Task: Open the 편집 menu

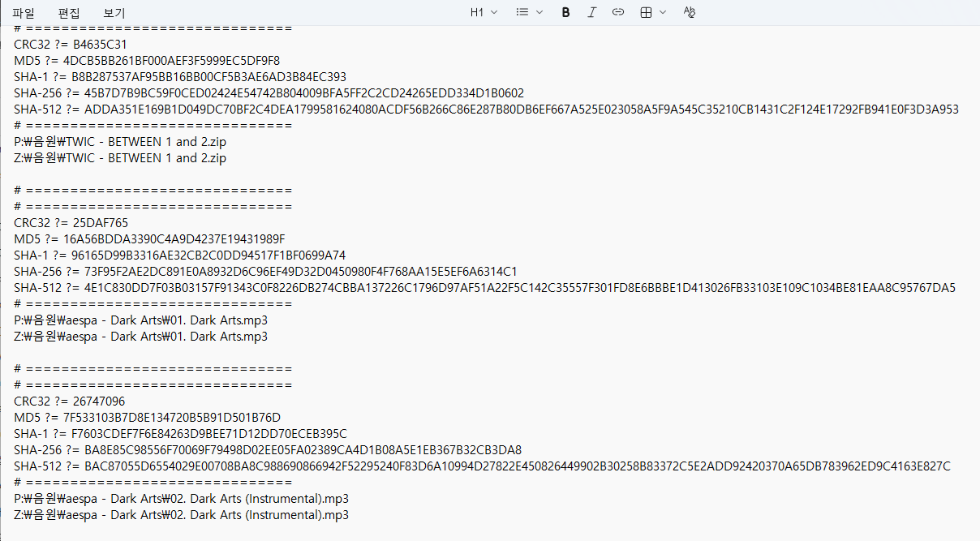Action: point(69,13)
